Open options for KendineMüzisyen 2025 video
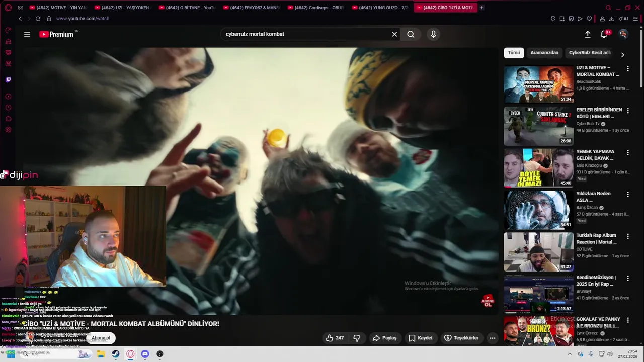This screenshot has width=644, height=362. (x=627, y=278)
